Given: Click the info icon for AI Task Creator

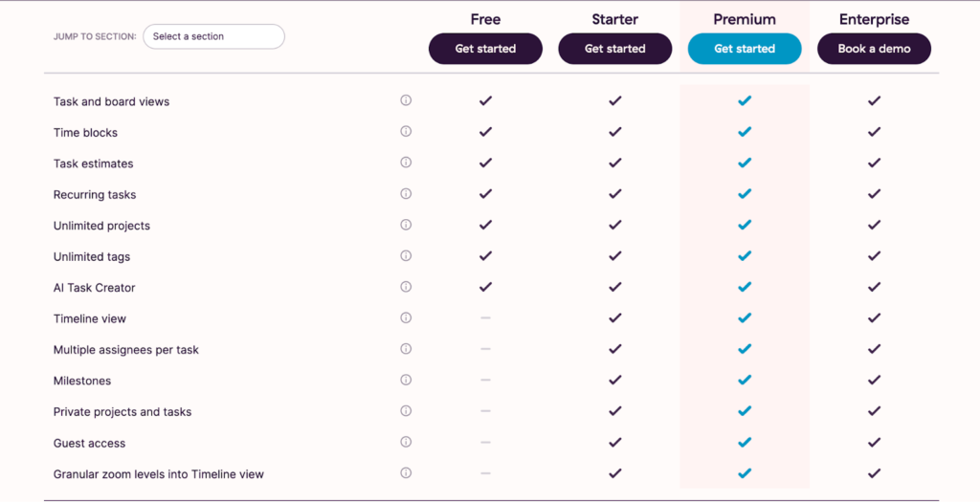Looking at the screenshot, I should 406,287.
